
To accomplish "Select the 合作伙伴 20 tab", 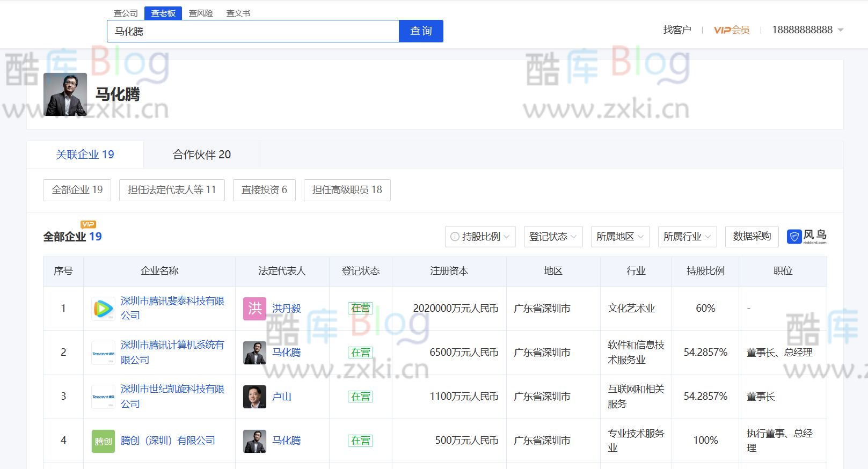I will point(202,155).
